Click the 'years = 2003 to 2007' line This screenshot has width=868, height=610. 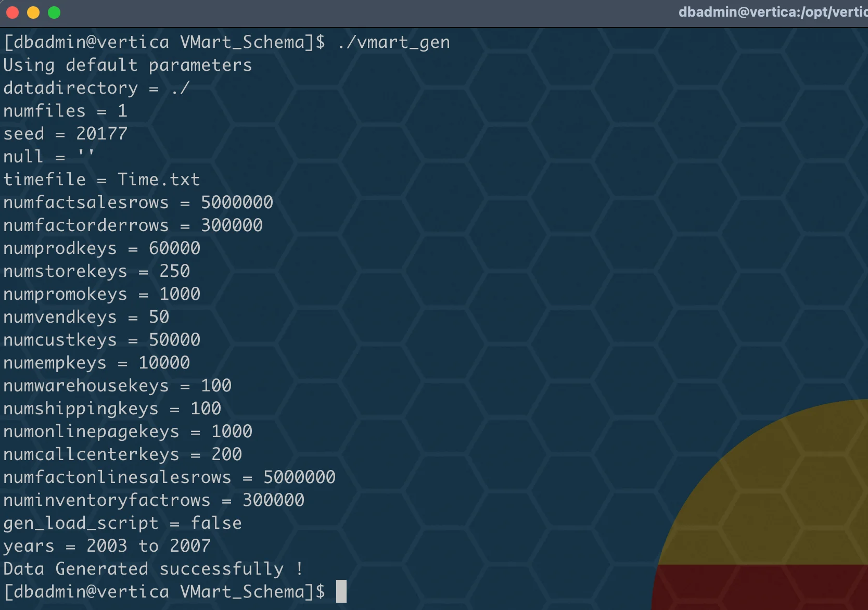(107, 546)
